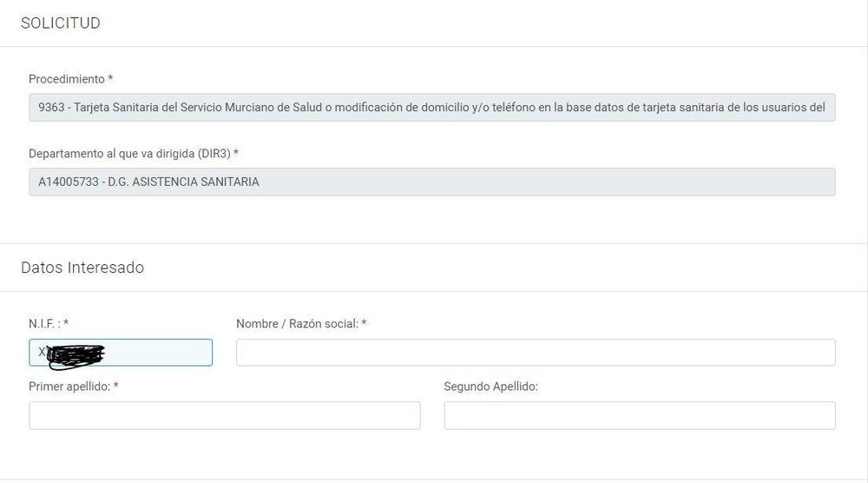Screen dimensions: 868x483
Task: Click the Segundo Apellido text box
Action: pos(639,415)
